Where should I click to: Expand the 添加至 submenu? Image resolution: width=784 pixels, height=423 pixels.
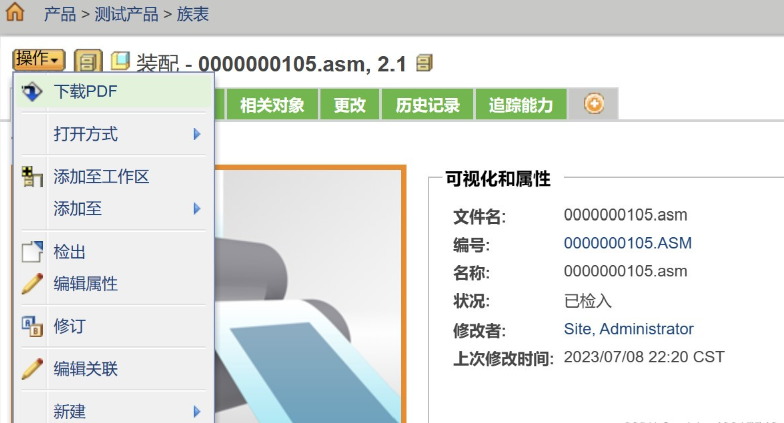coord(197,209)
